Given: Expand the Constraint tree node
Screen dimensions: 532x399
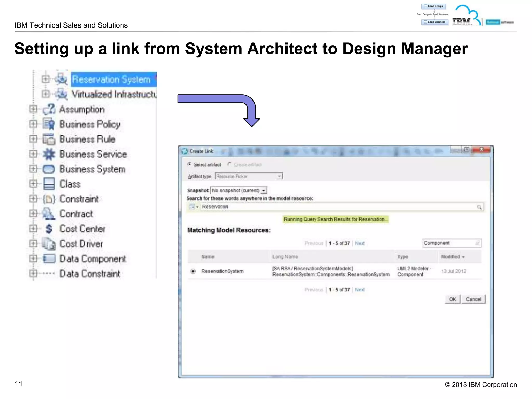Looking at the screenshot, I should [x=33, y=199].
